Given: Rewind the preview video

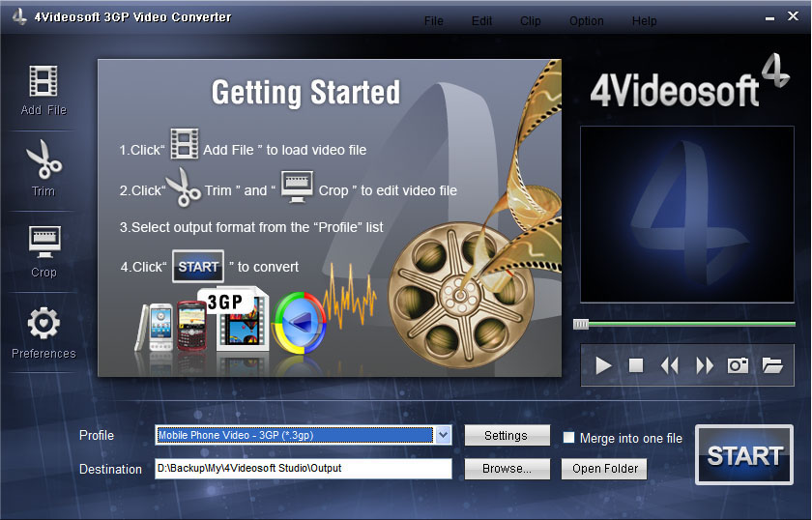Looking at the screenshot, I should (x=670, y=365).
